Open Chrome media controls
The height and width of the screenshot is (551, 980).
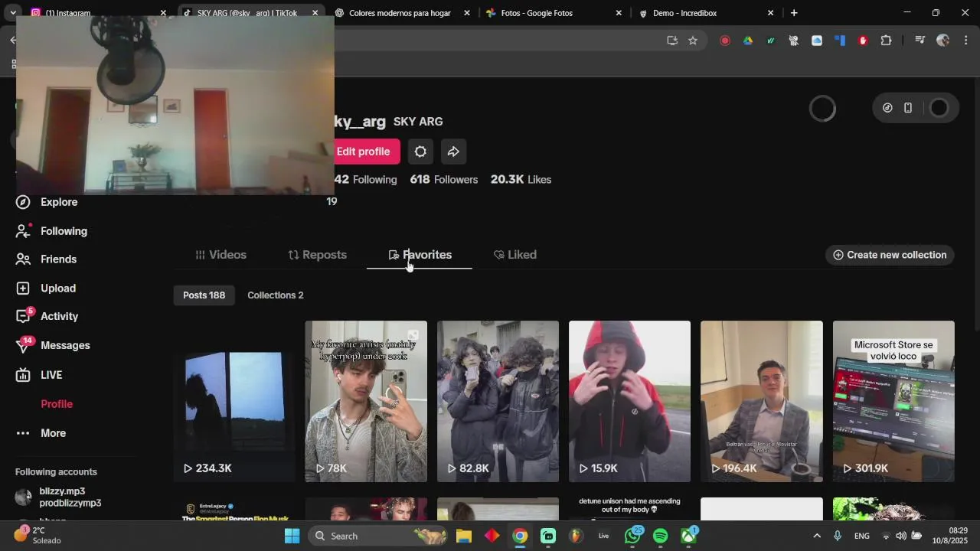coord(920,41)
